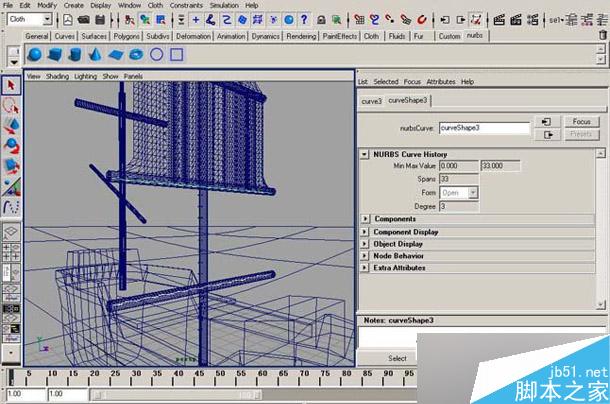The height and width of the screenshot is (404, 610).
Task: Create a NURBS cylinder from shelf
Action: tap(75, 54)
